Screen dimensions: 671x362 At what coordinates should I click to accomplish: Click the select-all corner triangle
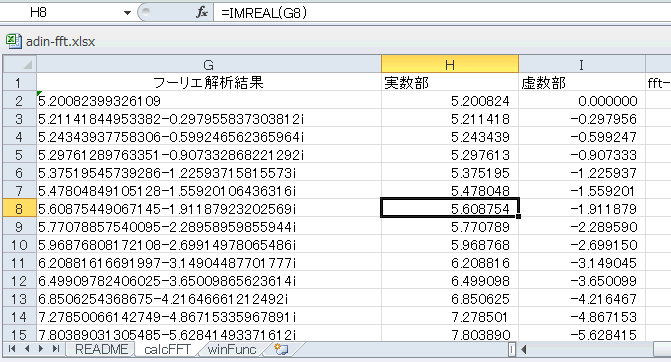tap(20, 64)
